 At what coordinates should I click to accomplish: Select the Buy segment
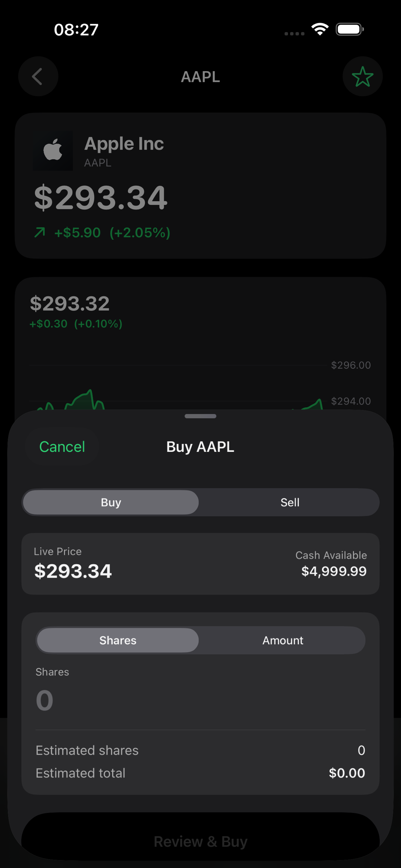click(x=111, y=502)
